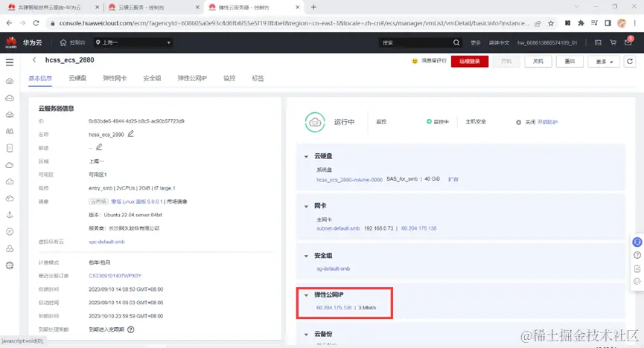Reload the browser page
644x348 pixels.
[x=36, y=23]
